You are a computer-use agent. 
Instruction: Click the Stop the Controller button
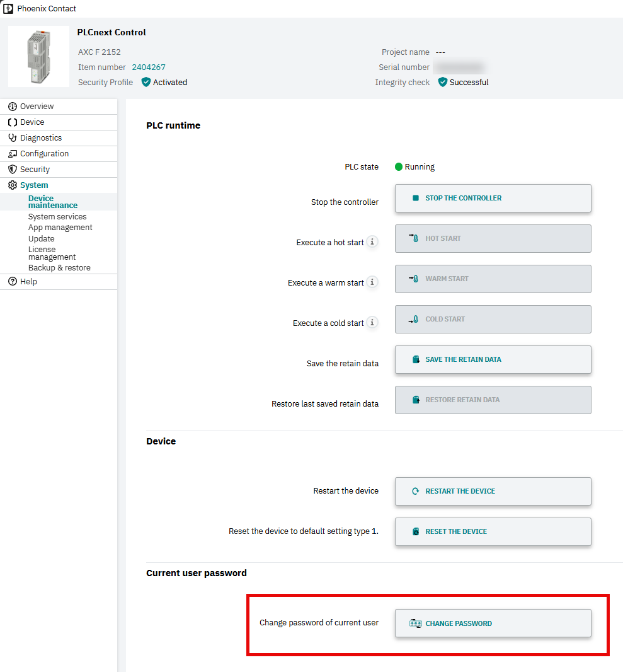pyautogui.click(x=493, y=198)
